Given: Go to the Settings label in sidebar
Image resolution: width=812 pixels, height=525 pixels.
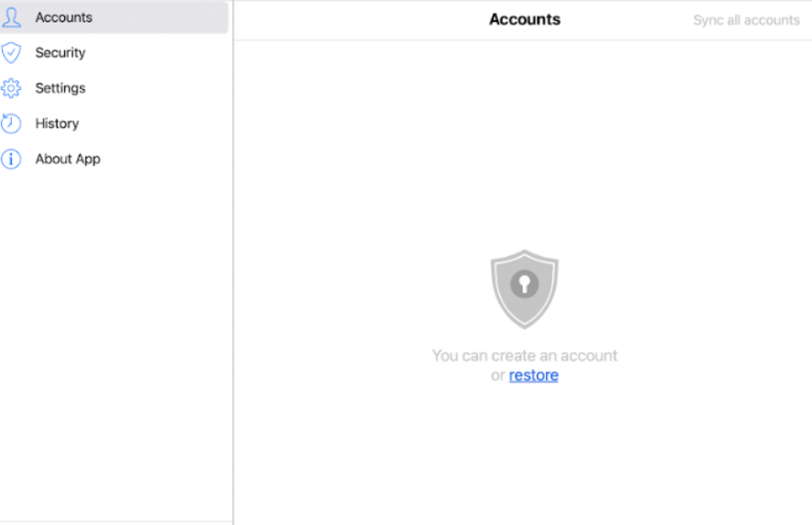Looking at the screenshot, I should click(x=60, y=88).
